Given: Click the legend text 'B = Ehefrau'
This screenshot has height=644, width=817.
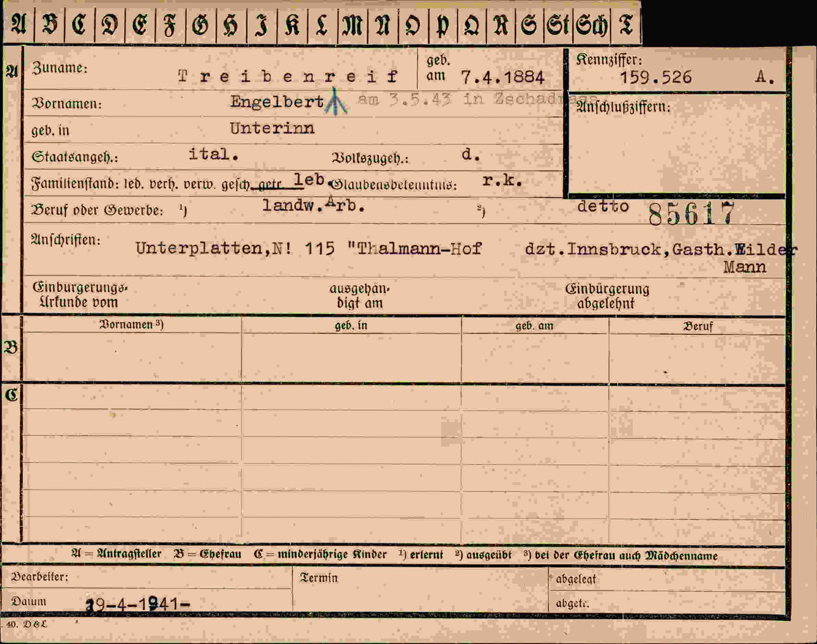Looking at the screenshot, I should point(208,554).
